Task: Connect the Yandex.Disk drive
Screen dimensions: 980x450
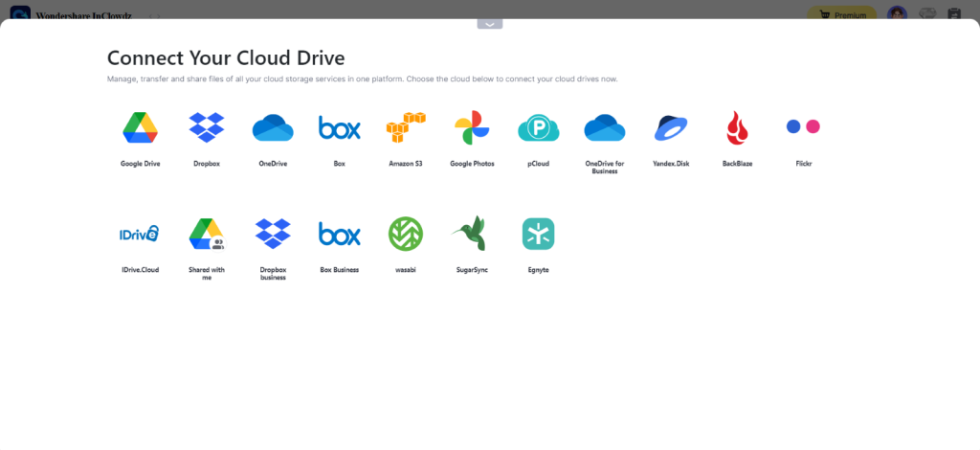Action: click(x=671, y=127)
